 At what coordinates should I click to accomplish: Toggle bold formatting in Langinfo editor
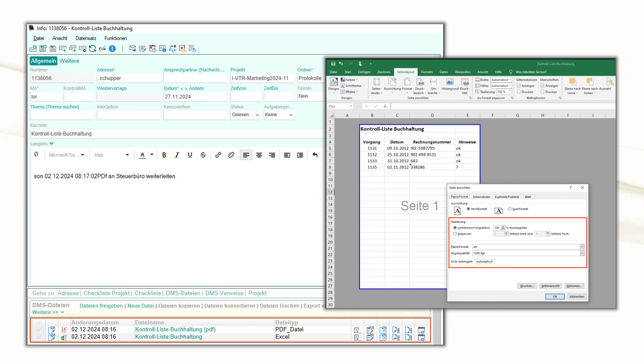pos(164,155)
